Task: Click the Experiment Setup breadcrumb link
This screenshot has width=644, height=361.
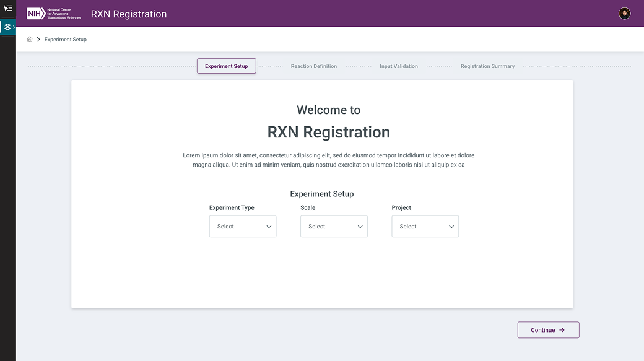Action: pos(66,40)
